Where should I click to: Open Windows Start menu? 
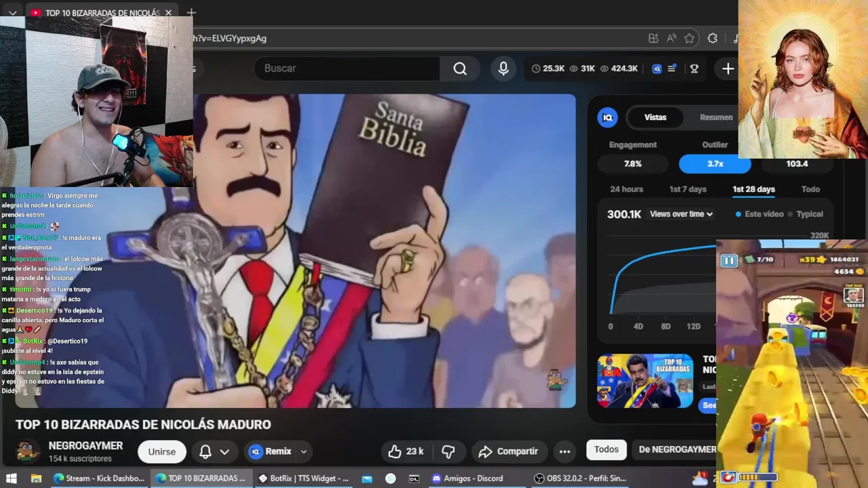tap(12, 479)
